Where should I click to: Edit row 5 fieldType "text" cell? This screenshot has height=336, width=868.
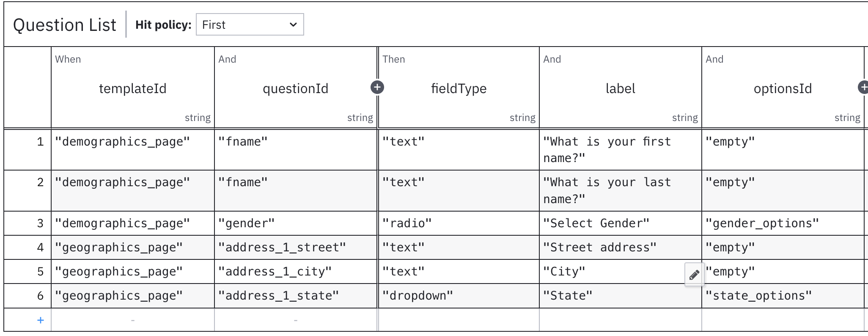459,271
